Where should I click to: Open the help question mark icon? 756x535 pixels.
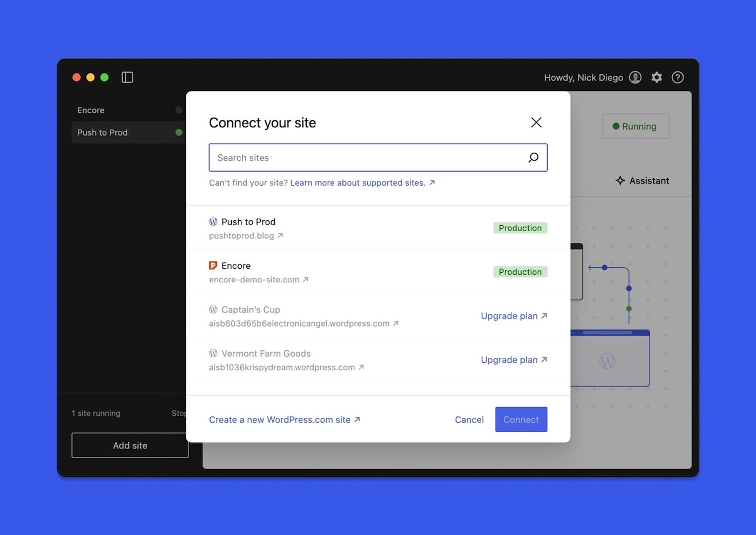[678, 77]
